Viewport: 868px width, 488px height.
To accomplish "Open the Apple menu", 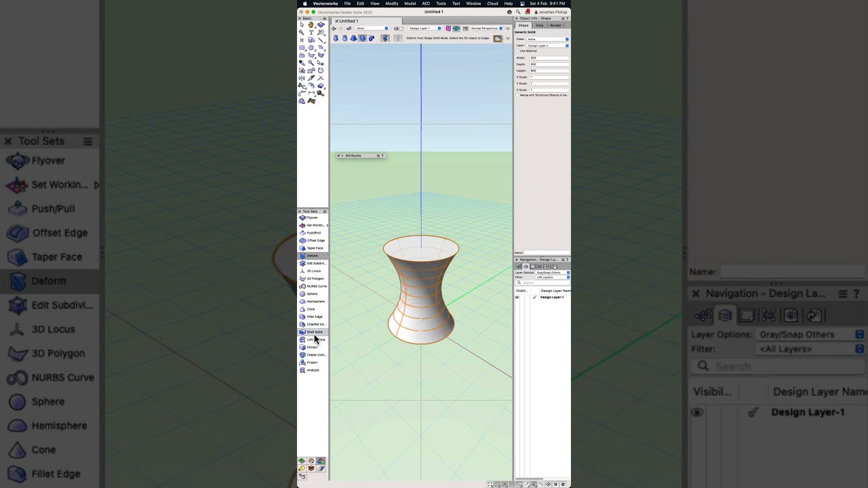I will pyautogui.click(x=304, y=3).
